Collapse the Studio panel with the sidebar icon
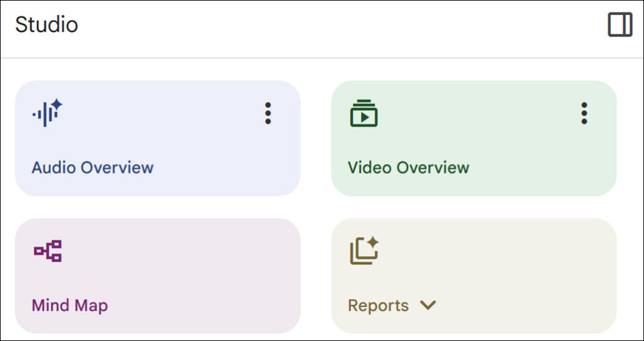Image resolution: width=644 pixels, height=341 pixels. [620, 25]
